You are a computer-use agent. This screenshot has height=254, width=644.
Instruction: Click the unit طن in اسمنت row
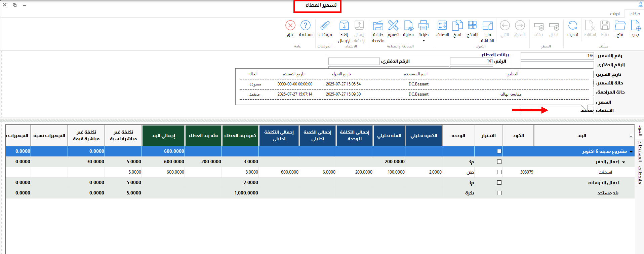(470, 172)
